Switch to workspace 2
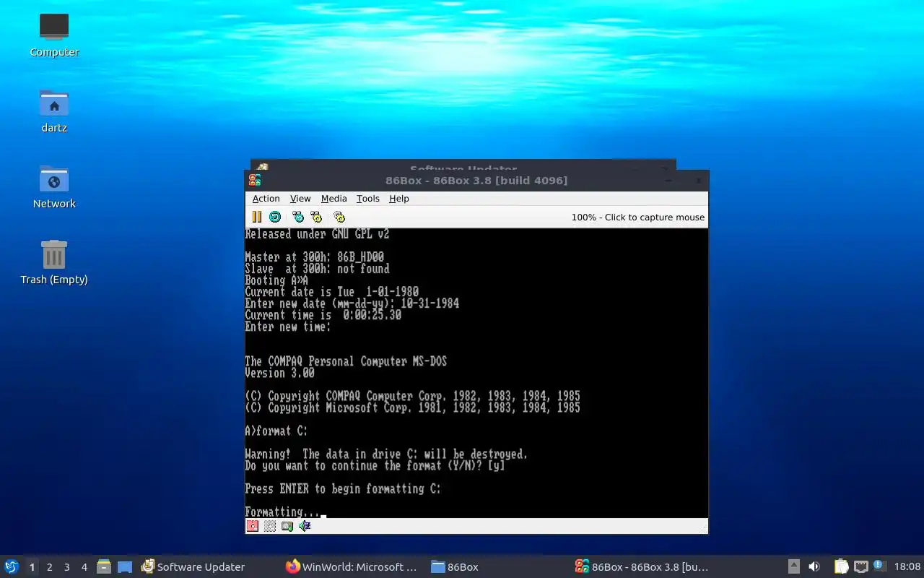Screen dimensions: 924x578 pos(49,567)
